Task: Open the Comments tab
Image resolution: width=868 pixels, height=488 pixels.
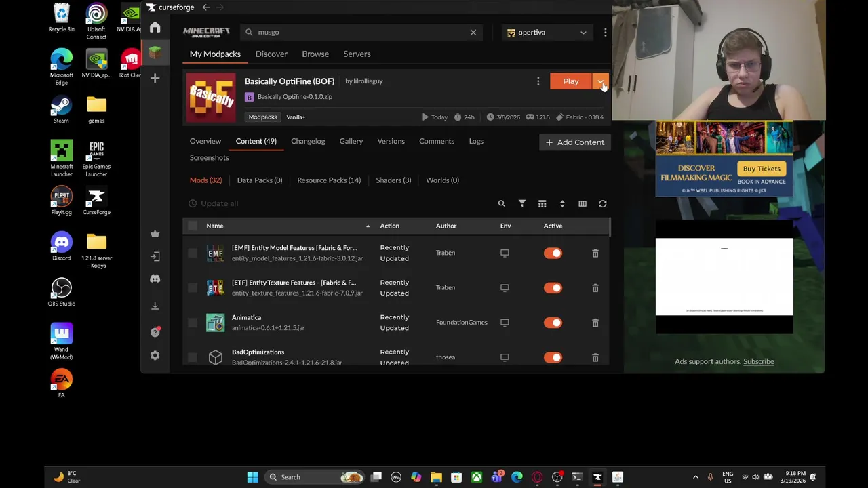Action: tap(437, 141)
